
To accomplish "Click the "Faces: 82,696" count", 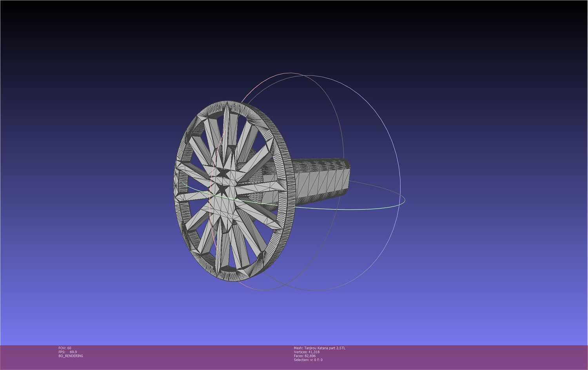I will point(305,356).
